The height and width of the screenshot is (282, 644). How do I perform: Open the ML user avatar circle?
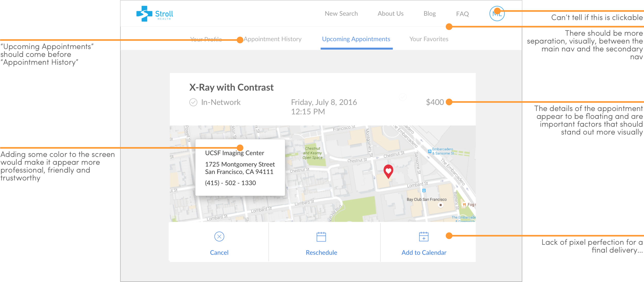(x=497, y=14)
